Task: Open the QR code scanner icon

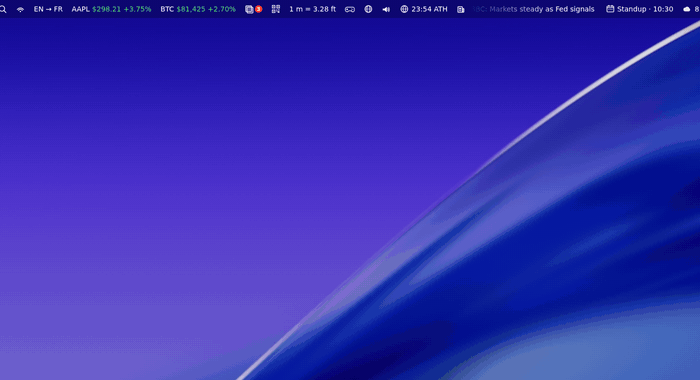Action: (276, 9)
